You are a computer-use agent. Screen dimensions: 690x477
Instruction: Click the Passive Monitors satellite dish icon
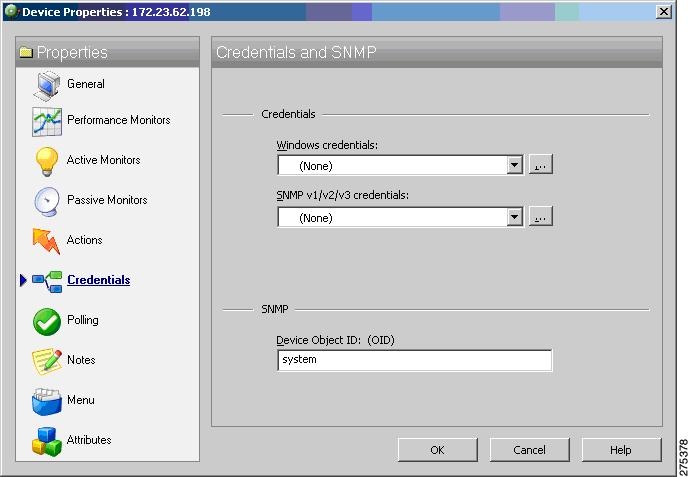(x=47, y=202)
